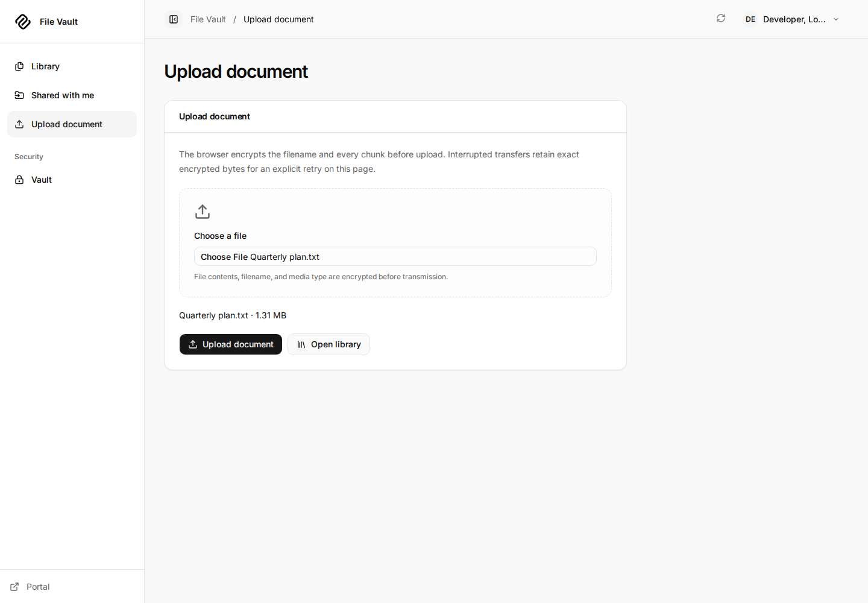Image resolution: width=868 pixels, height=603 pixels.
Task: Click the Upload document card header
Action: coord(215,116)
